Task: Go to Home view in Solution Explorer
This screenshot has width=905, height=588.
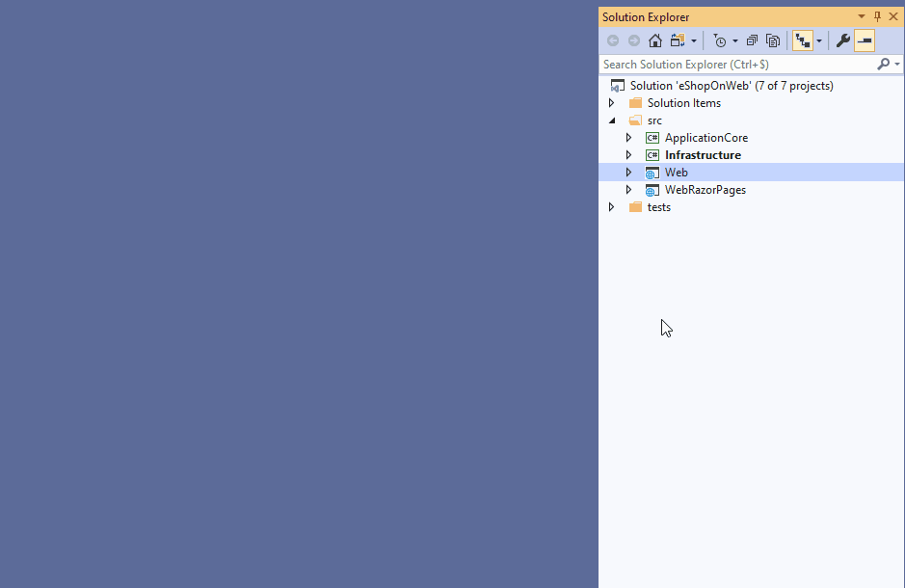Action: click(x=655, y=40)
